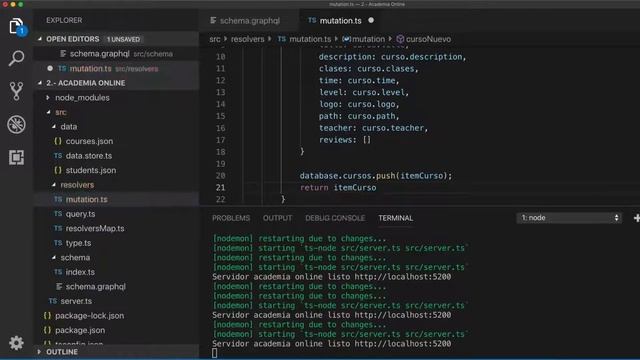The height and width of the screenshot is (360, 640).
Task: Add a new terminal with plus icon
Action: pos(636,218)
